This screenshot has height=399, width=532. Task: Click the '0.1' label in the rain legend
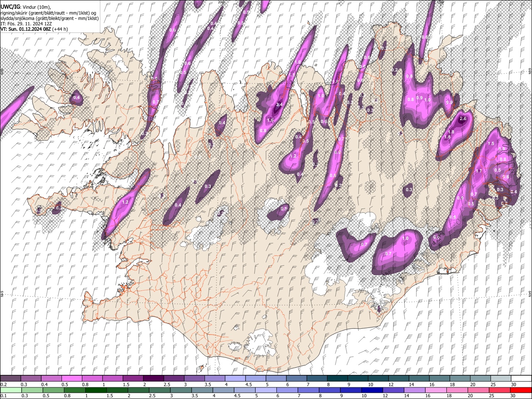pyautogui.click(x=3, y=396)
